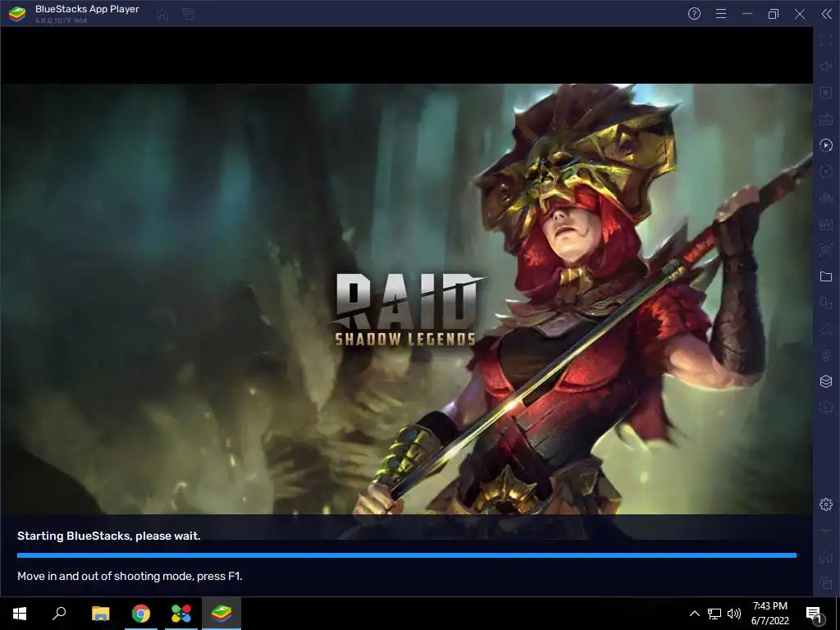This screenshot has width=840, height=630.
Task: Click the blue loading progress bar
Action: coord(407,555)
